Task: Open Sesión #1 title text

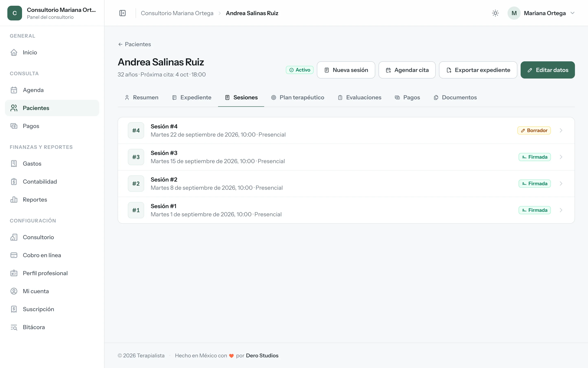Action: pyautogui.click(x=164, y=206)
